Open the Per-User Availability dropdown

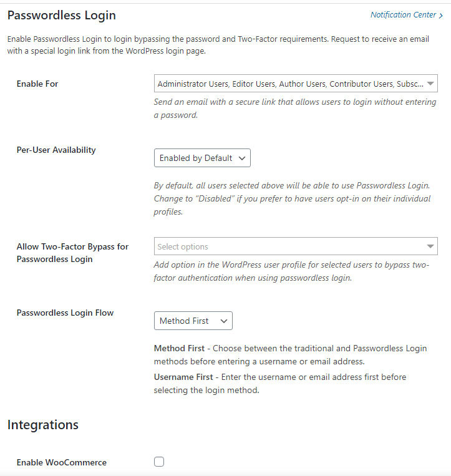pyautogui.click(x=202, y=158)
